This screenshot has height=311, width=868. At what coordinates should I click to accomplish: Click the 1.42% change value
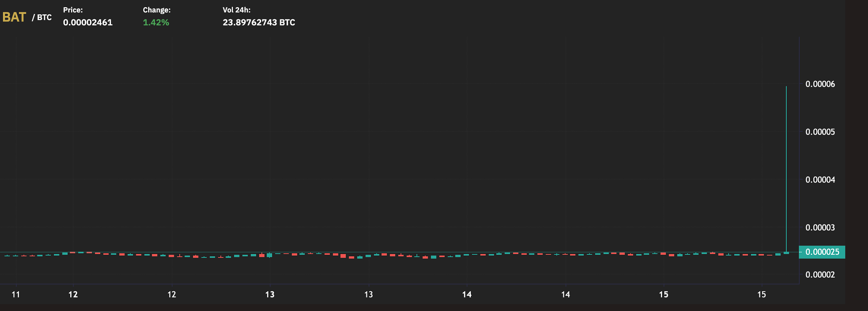click(x=156, y=22)
